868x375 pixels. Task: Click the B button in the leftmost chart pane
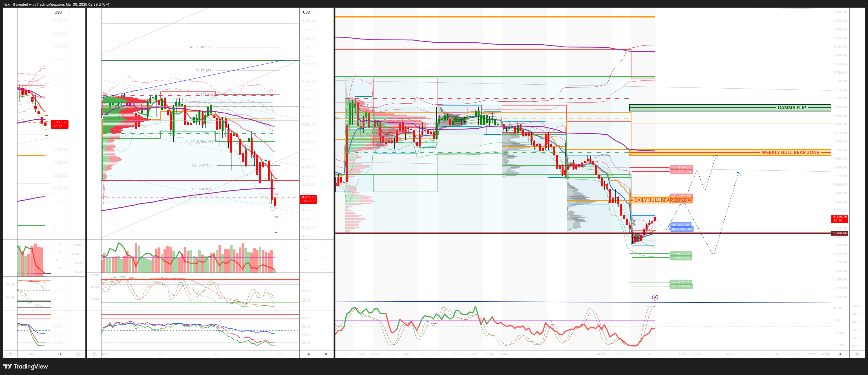click(x=78, y=354)
